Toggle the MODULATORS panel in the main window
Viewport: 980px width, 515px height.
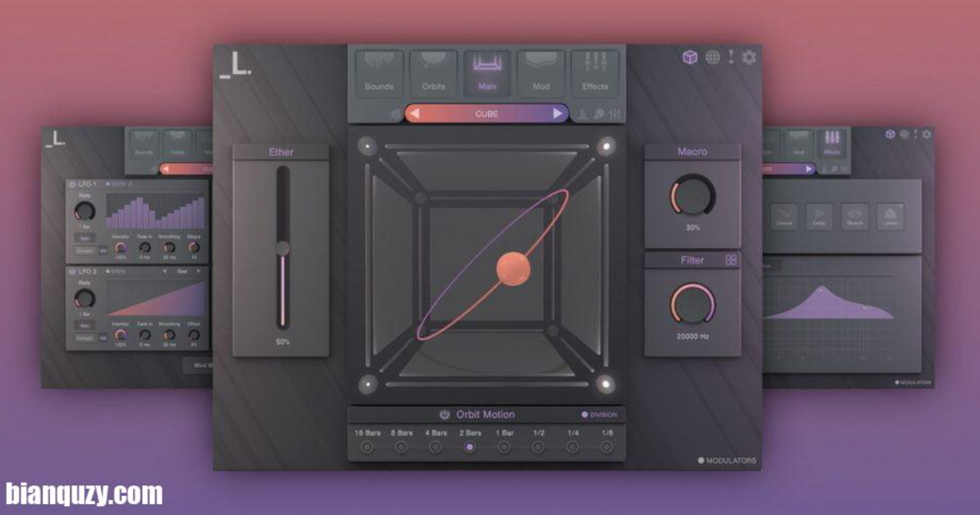tap(702, 461)
